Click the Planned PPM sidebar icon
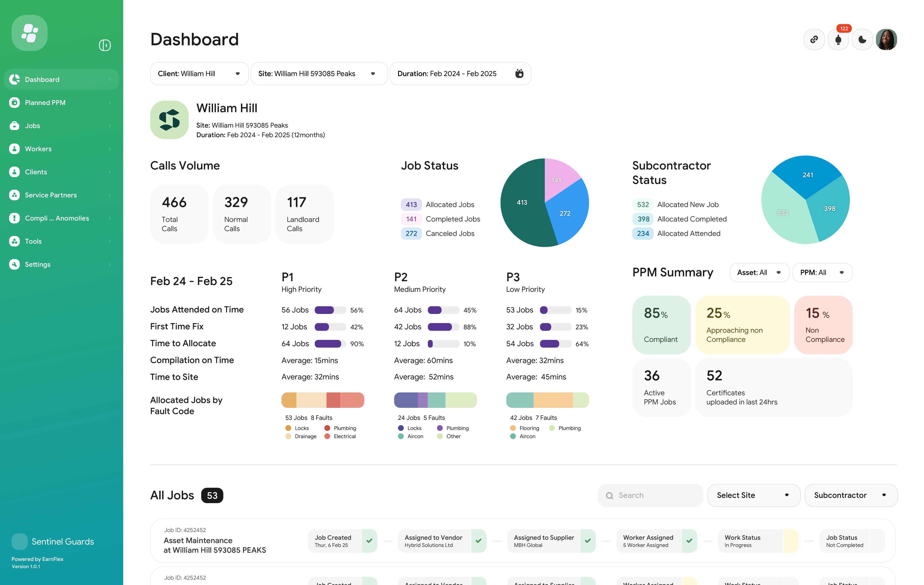Viewport: 924px width, 585px height. tap(15, 102)
